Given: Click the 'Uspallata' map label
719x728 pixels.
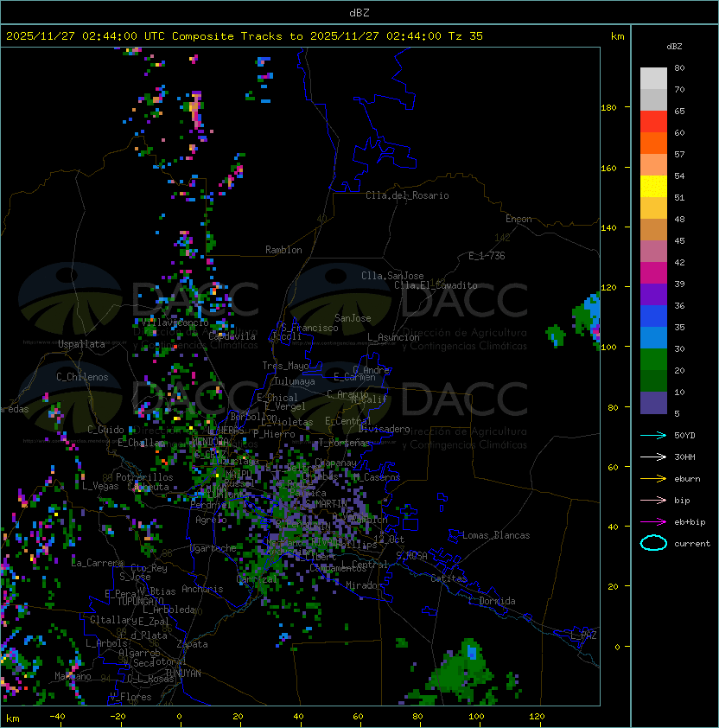Looking at the screenshot, I should click(81, 344).
